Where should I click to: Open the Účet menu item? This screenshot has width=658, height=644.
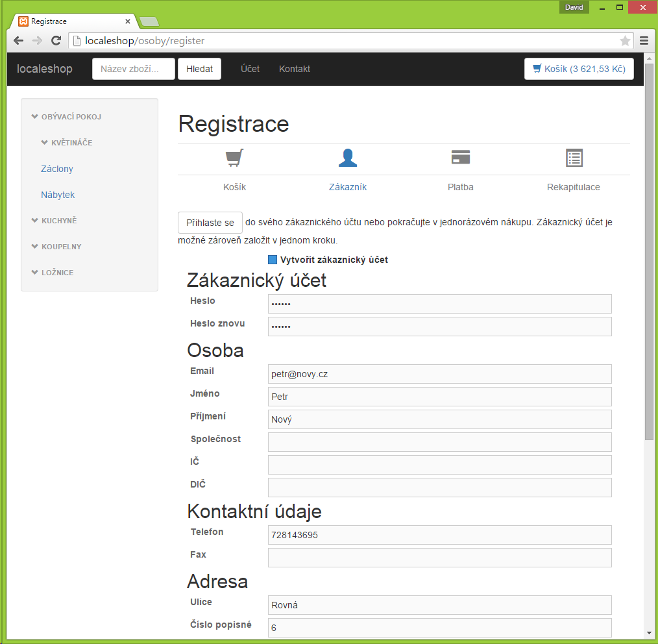250,69
